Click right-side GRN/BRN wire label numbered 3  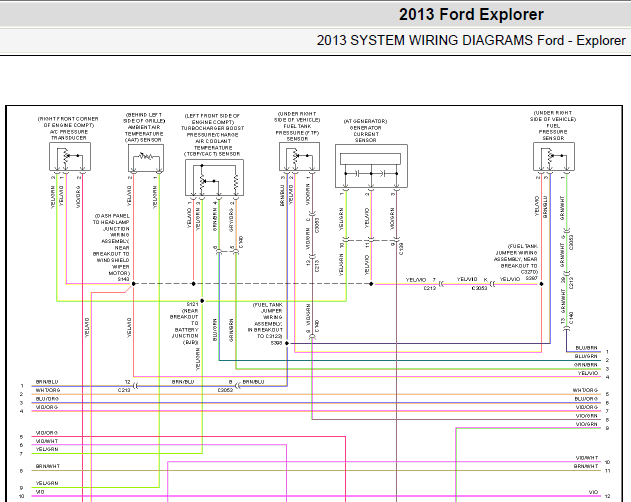pos(586,365)
